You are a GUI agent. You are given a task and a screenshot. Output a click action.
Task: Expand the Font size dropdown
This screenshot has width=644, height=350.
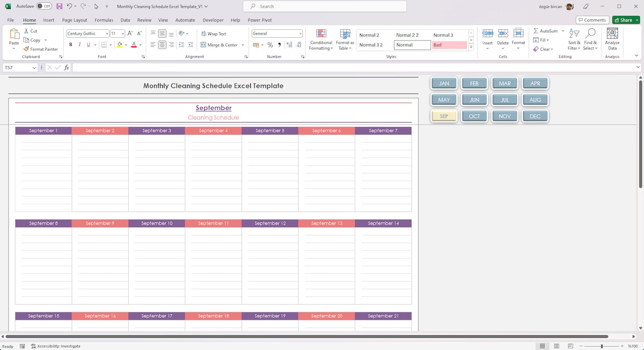click(x=121, y=33)
